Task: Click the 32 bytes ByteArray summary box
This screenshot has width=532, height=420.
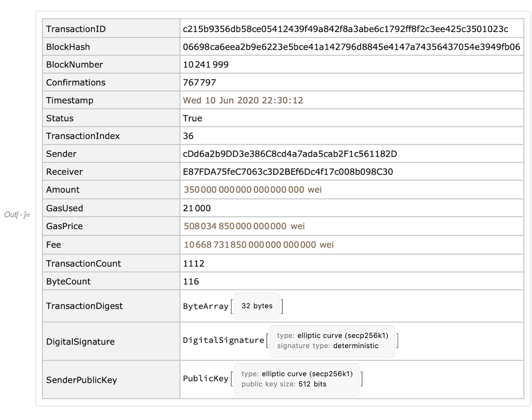Action: tap(257, 306)
